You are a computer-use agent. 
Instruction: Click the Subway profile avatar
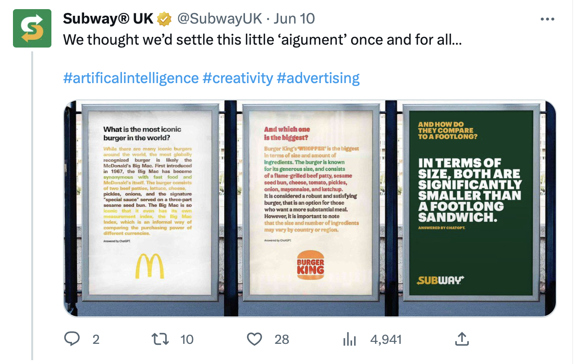point(32,28)
